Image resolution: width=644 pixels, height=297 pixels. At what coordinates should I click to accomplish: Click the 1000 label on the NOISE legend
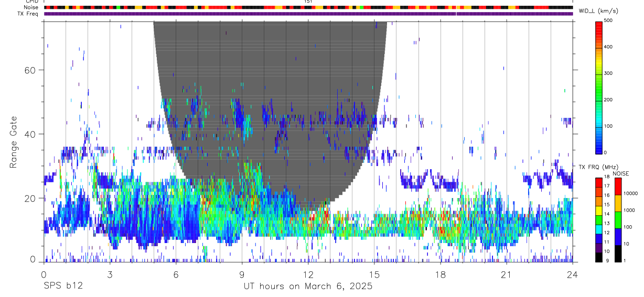[x=630, y=210]
